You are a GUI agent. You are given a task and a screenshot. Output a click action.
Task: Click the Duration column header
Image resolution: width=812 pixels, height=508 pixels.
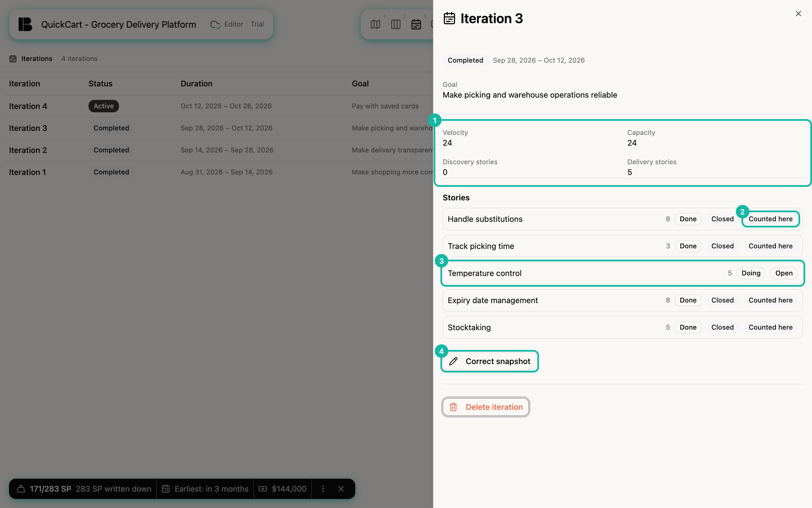tap(196, 84)
